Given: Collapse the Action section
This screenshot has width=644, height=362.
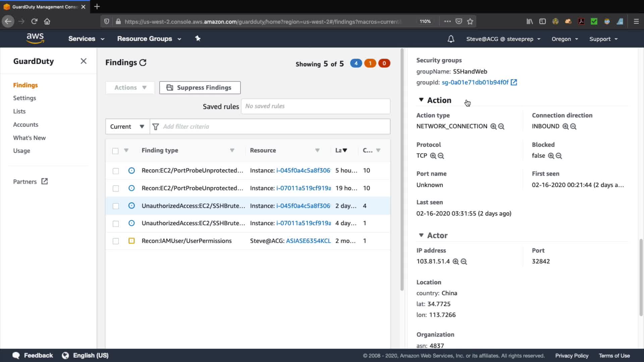Looking at the screenshot, I should point(421,100).
